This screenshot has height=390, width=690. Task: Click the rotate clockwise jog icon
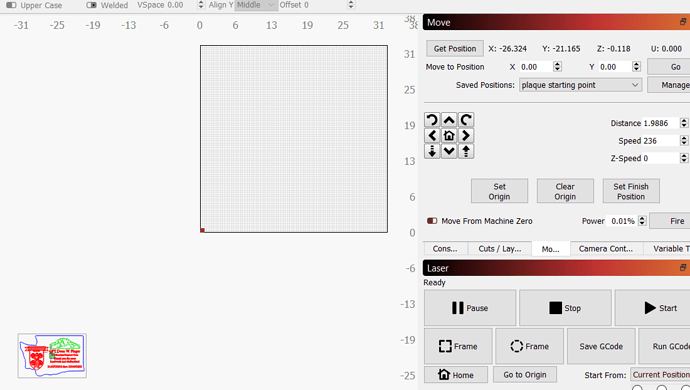(466, 120)
